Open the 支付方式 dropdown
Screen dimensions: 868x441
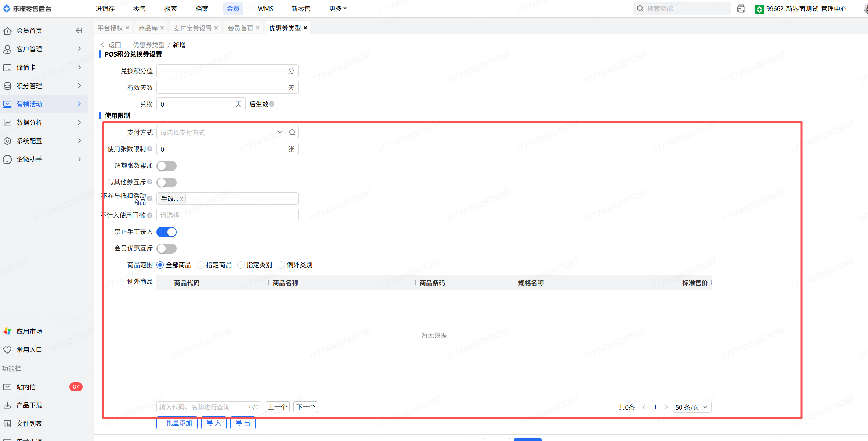(x=220, y=132)
